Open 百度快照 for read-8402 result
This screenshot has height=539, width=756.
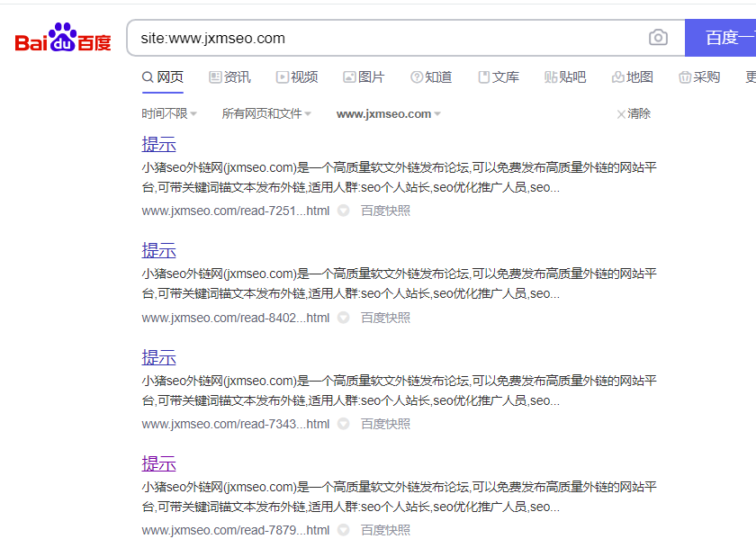[x=386, y=318]
